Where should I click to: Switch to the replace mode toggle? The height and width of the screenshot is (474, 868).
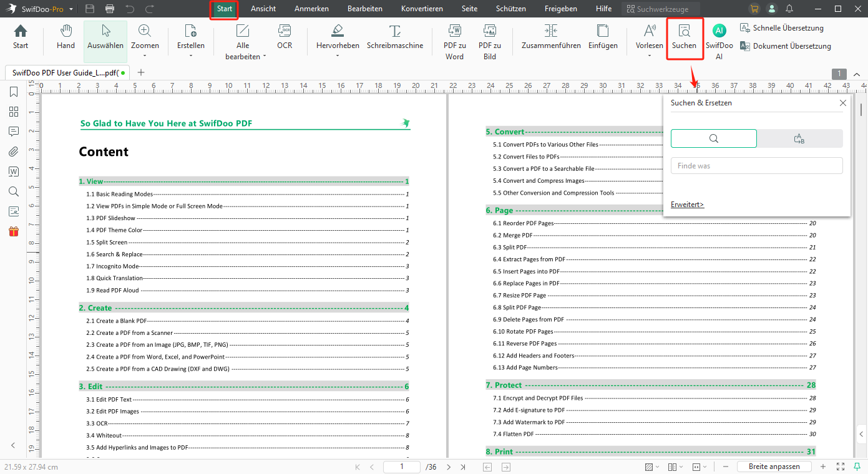click(800, 138)
